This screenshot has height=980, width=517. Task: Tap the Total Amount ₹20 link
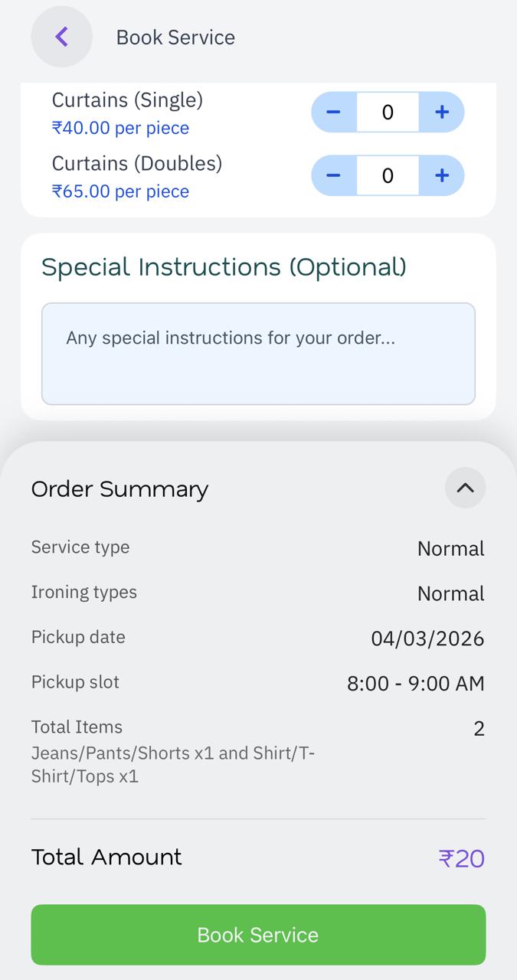click(461, 857)
